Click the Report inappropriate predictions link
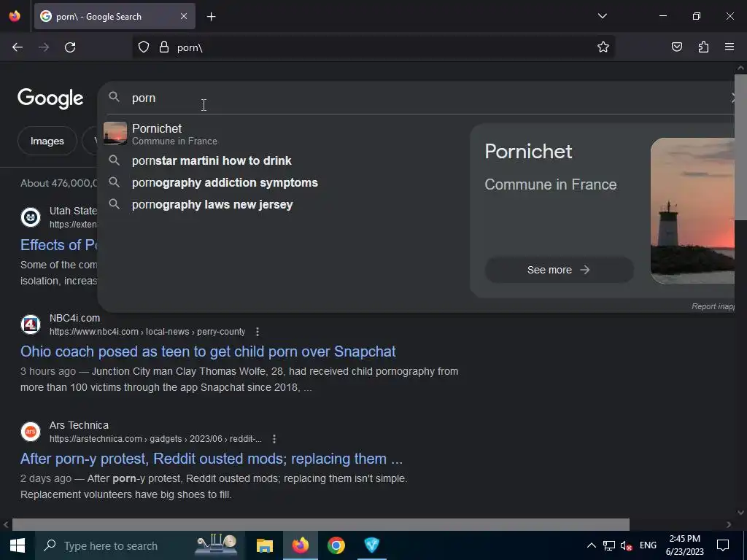The image size is (747, 560). pos(713,307)
